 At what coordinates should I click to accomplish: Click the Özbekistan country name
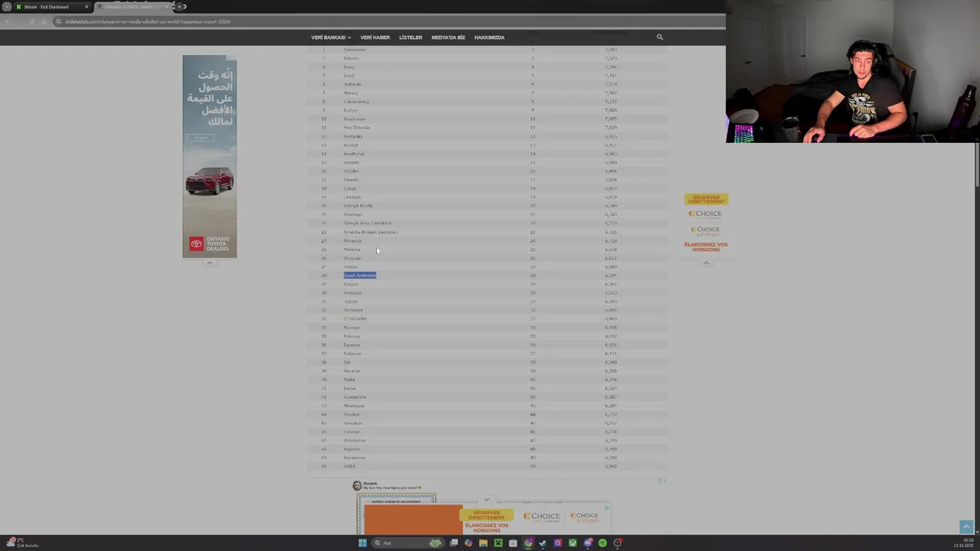(x=354, y=440)
